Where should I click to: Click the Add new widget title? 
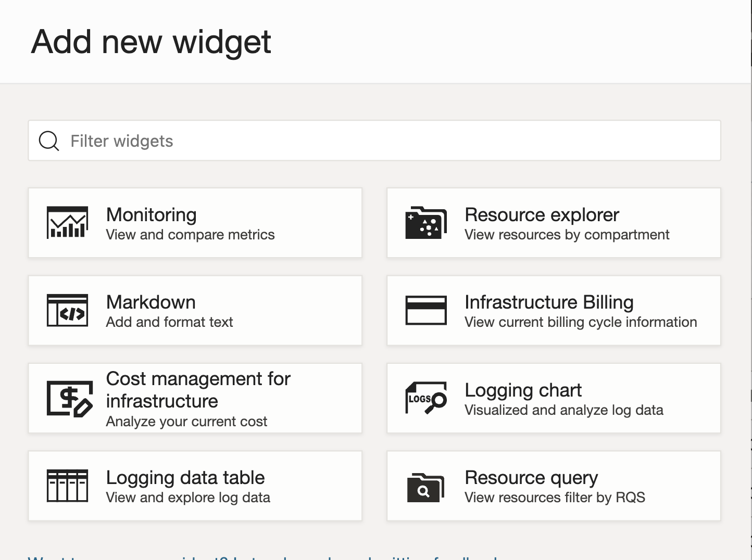152,42
